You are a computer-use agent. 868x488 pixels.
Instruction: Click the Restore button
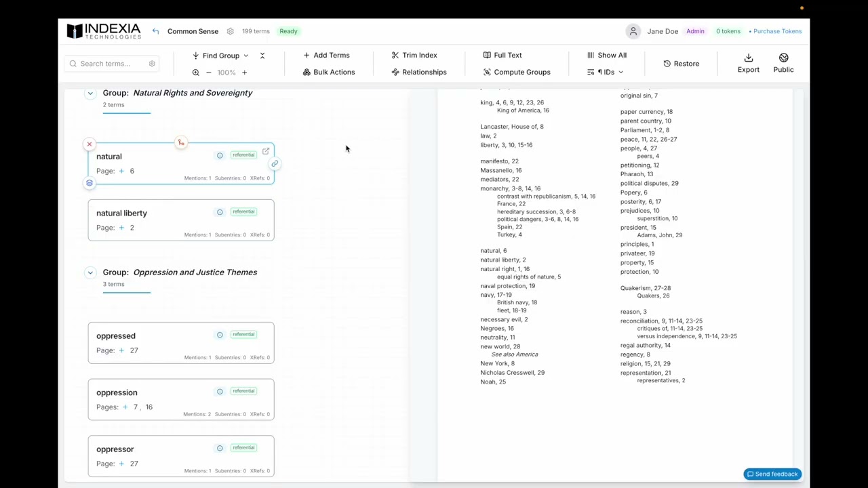tap(682, 64)
